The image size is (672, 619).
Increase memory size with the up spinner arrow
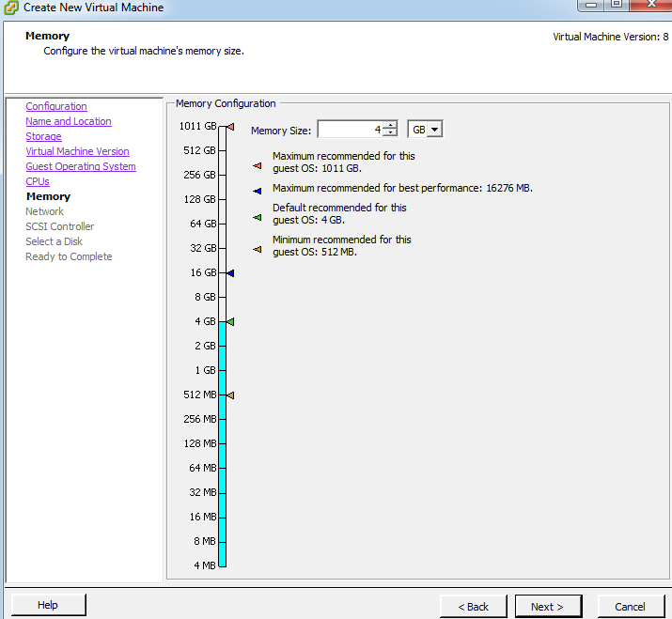point(389,126)
